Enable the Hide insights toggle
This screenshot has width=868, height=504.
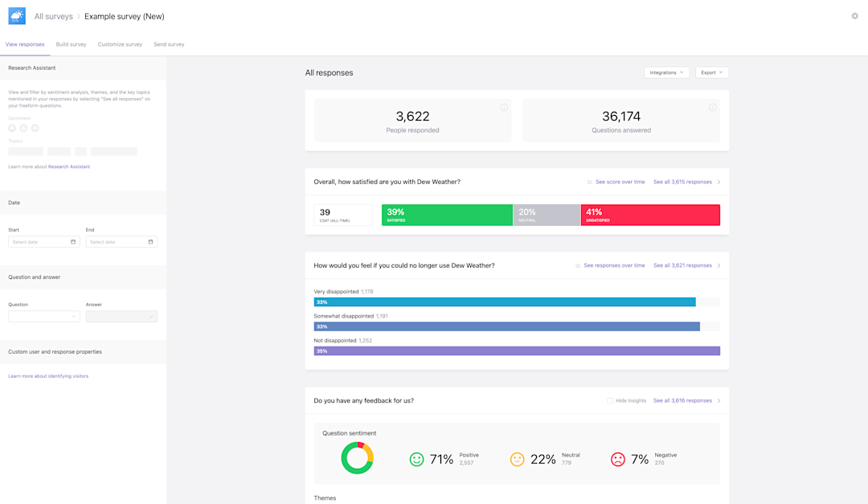pos(609,400)
